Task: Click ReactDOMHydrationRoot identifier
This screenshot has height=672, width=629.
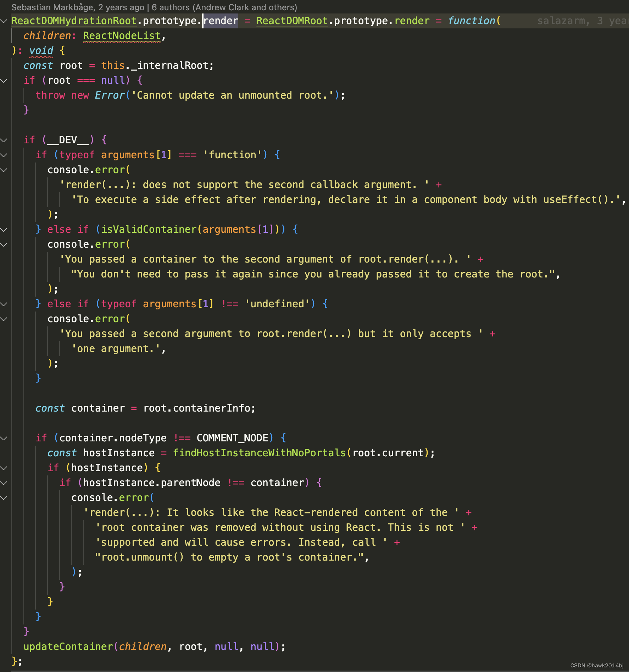Action: coord(74,21)
